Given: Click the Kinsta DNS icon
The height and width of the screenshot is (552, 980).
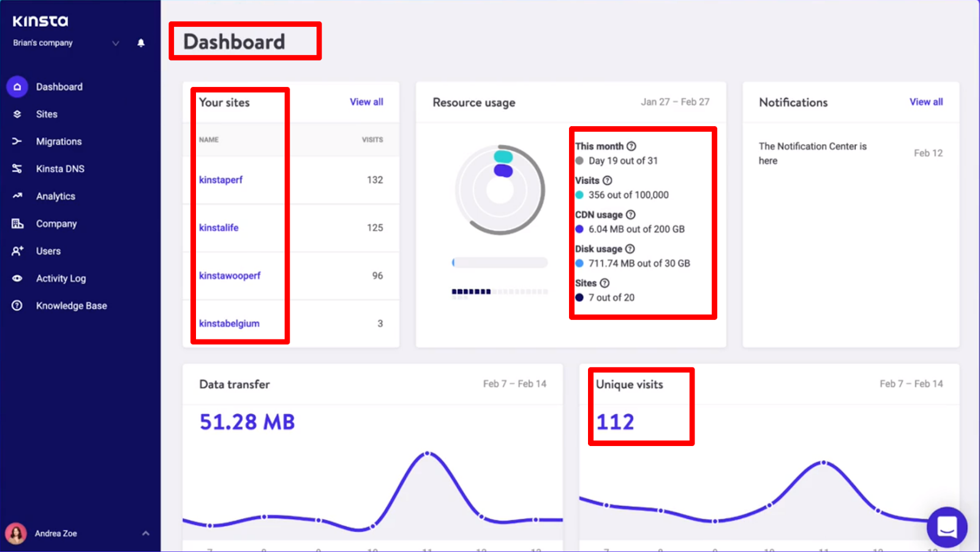Looking at the screenshot, I should point(17,168).
